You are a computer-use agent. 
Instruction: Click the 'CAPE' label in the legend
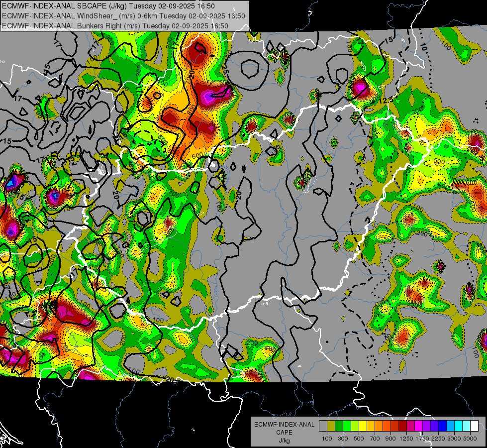pos(284,433)
